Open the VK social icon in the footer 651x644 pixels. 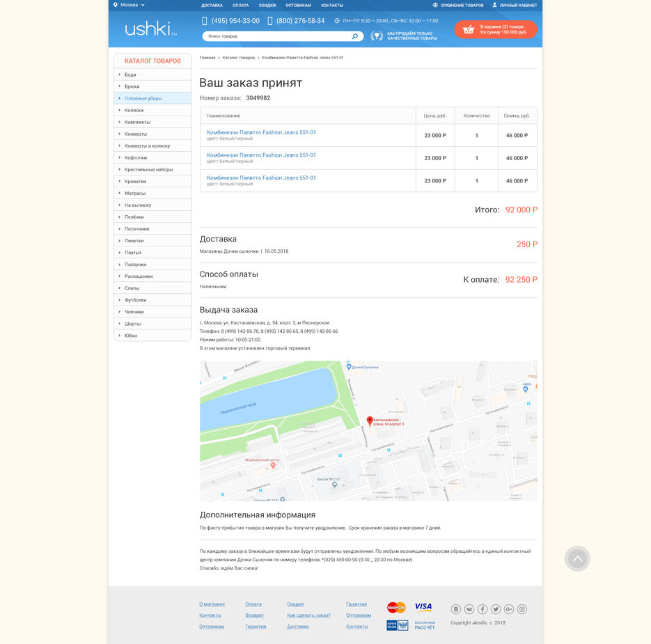click(469, 609)
